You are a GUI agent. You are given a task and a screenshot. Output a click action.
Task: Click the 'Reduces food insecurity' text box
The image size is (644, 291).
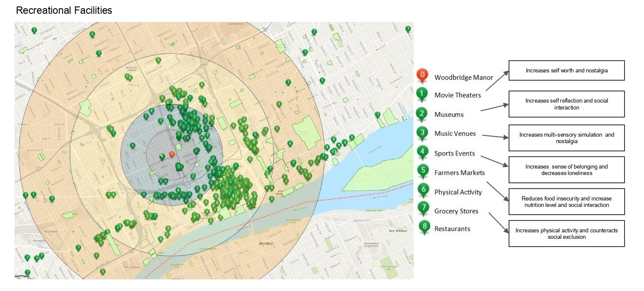pyautogui.click(x=566, y=201)
